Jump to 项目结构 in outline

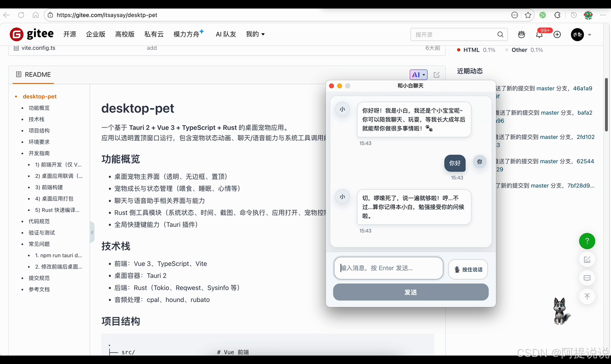(39, 130)
